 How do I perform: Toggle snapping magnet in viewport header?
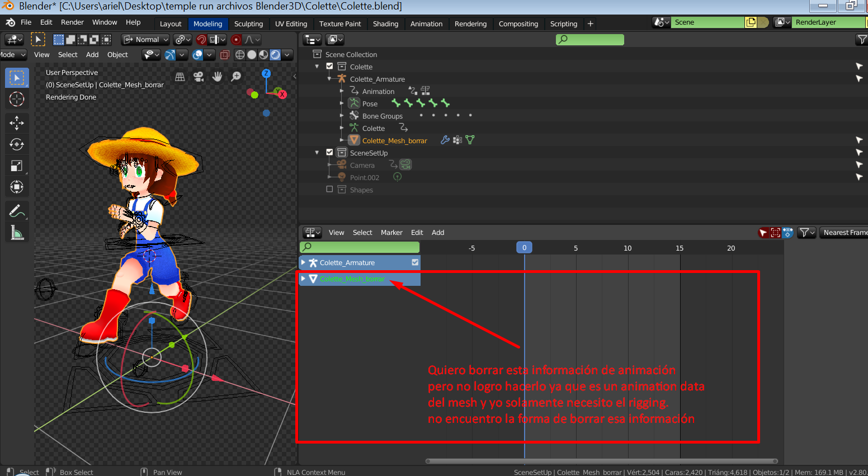click(x=201, y=40)
